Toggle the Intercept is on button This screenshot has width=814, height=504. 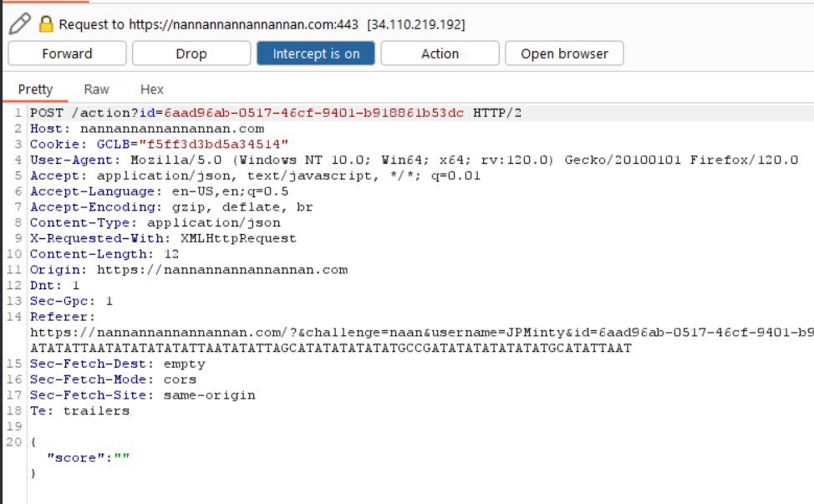pos(316,53)
